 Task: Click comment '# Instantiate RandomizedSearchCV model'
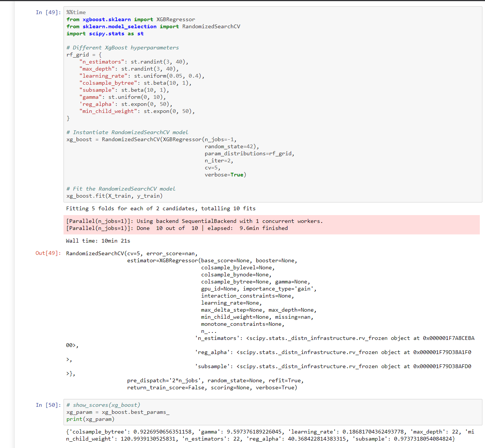coord(127,132)
